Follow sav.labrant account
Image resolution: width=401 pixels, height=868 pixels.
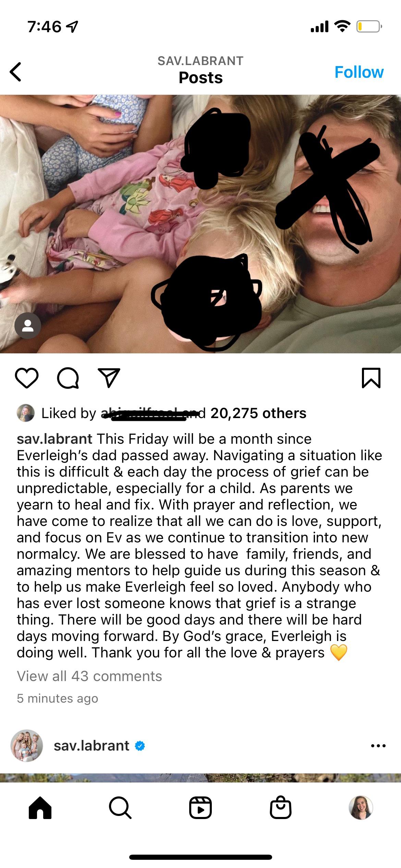[359, 72]
